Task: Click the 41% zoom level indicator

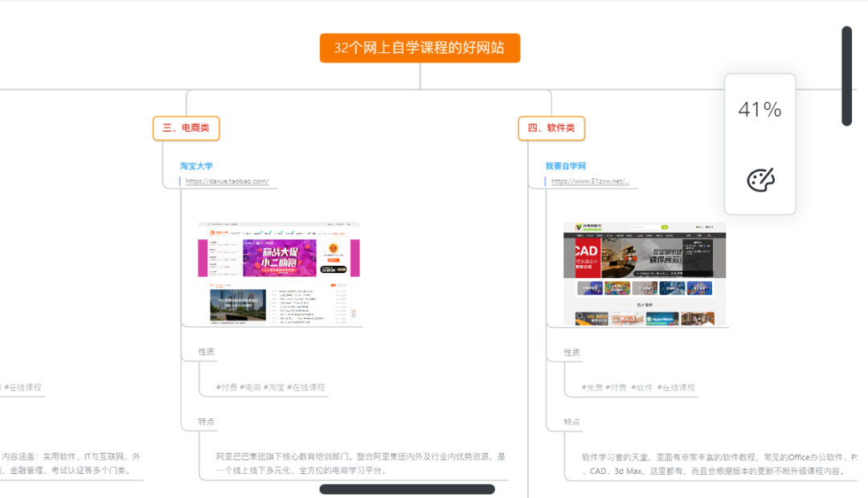Action: click(x=759, y=109)
